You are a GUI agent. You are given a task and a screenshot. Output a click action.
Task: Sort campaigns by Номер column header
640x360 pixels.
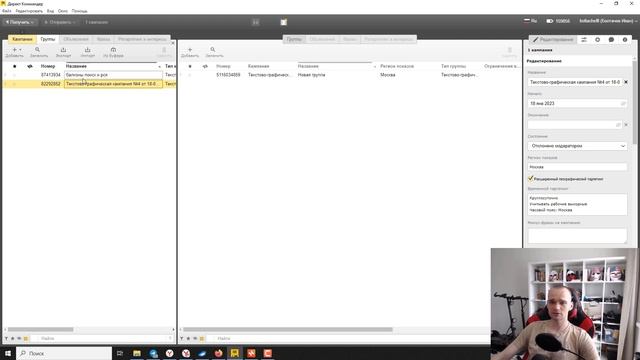(48, 66)
